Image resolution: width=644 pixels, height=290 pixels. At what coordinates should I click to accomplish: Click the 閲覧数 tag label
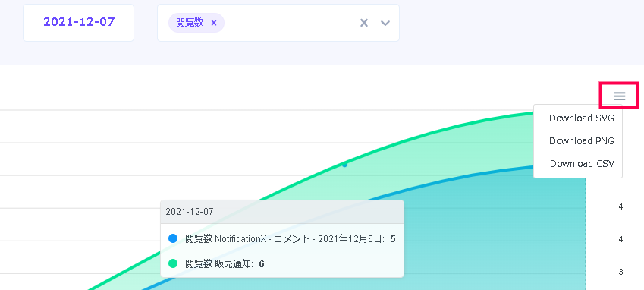click(x=190, y=23)
